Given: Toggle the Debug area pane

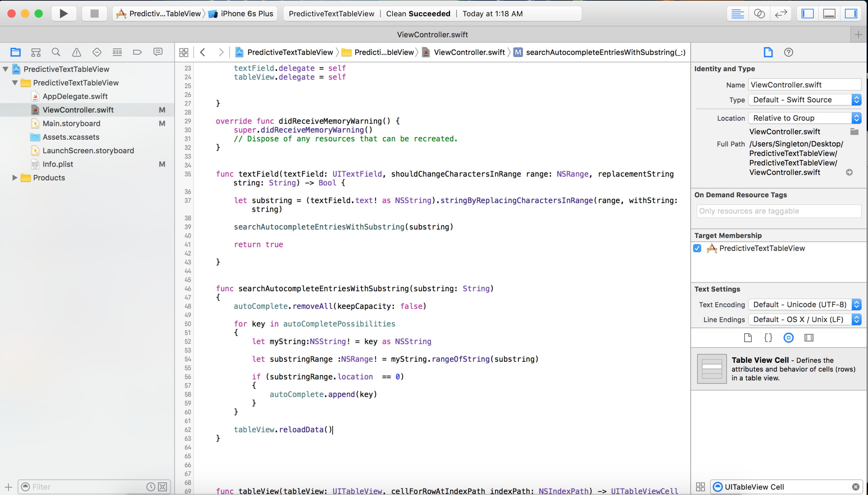Looking at the screenshot, I should (x=829, y=14).
